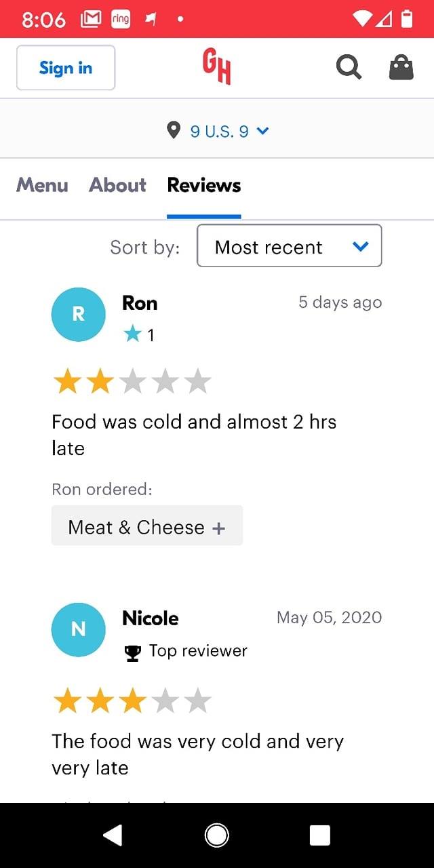Tap the location pin icon
This screenshot has width=434, height=868.
(x=174, y=130)
